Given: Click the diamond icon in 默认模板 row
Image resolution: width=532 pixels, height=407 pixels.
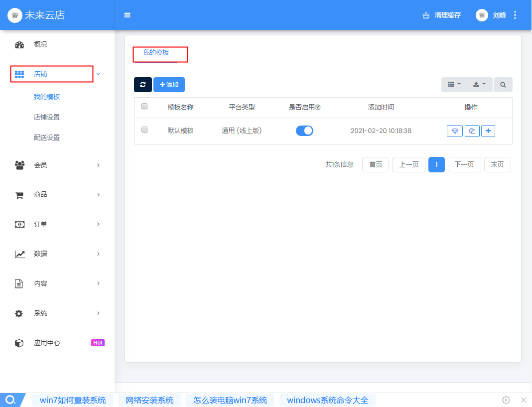Looking at the screenshot, I should [455, 131].
